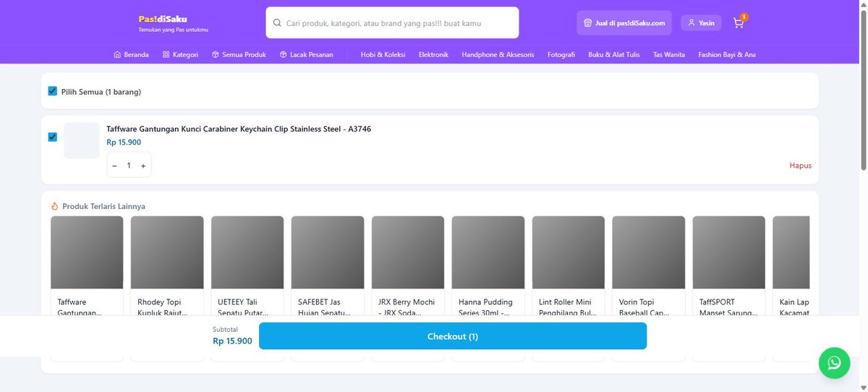Focus the product search field

click(x=392, y=22)
